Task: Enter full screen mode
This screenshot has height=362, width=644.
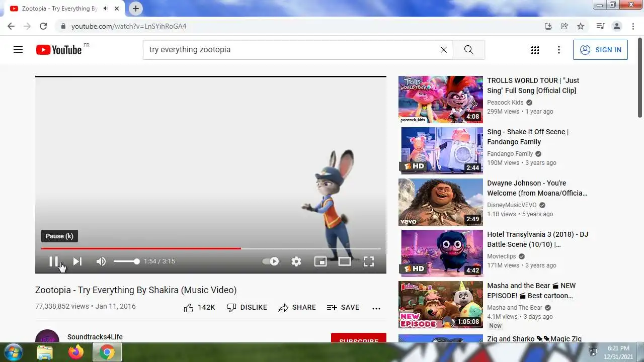Action: pyautogui.click(x=369, y=261)
